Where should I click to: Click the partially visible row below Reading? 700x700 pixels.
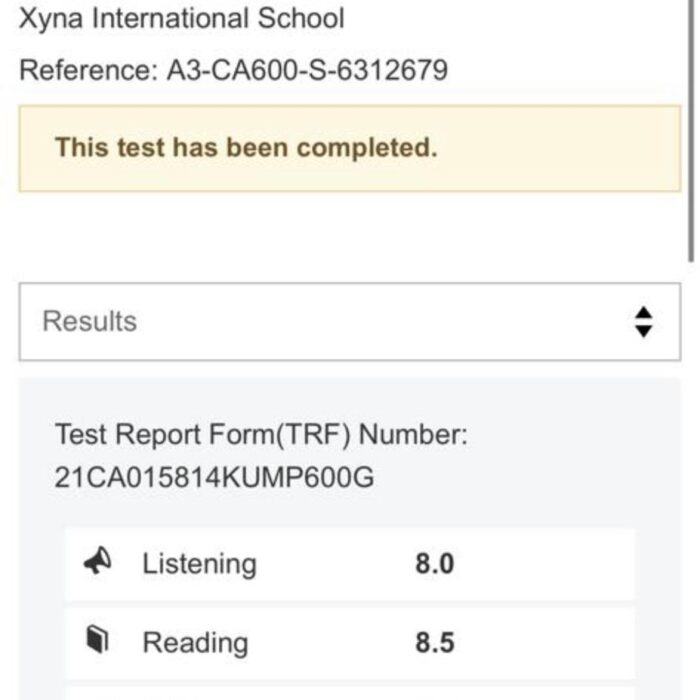[x=350, y=693]
